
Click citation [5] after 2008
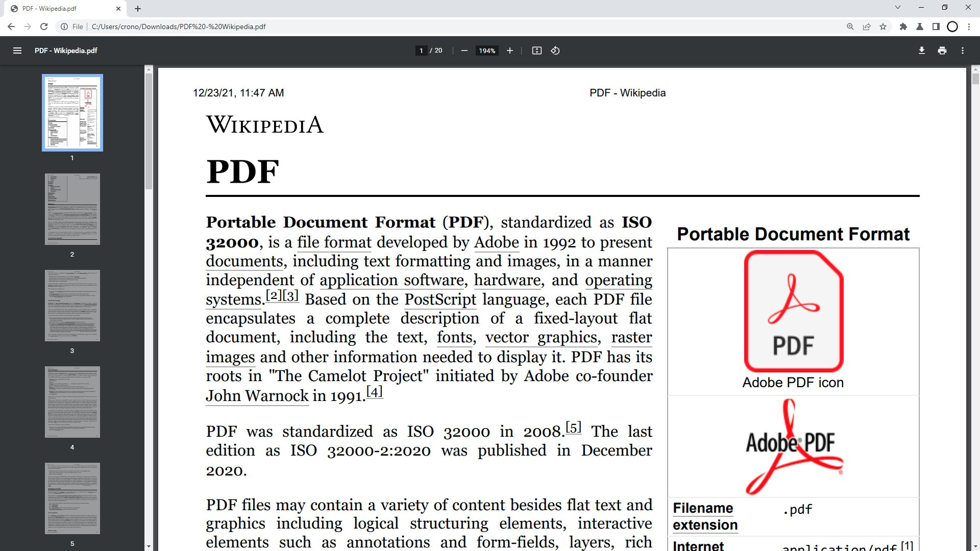point(573,428)
